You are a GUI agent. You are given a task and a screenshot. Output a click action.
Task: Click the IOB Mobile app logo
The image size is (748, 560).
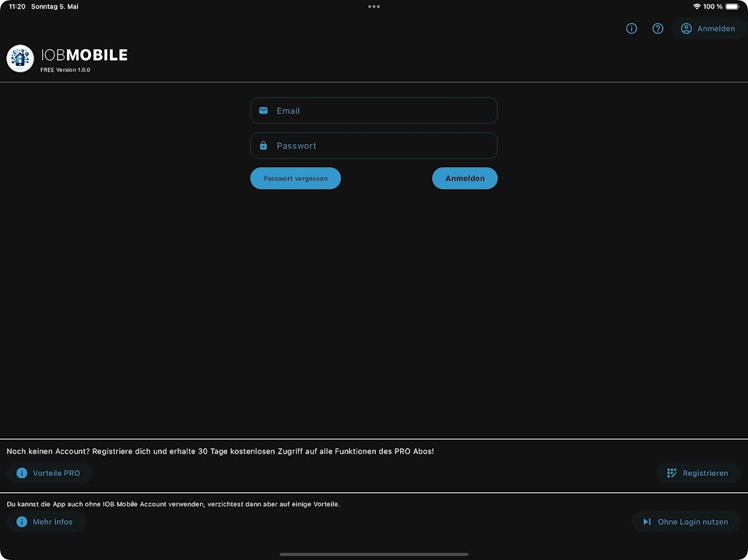tap(20, 58)
